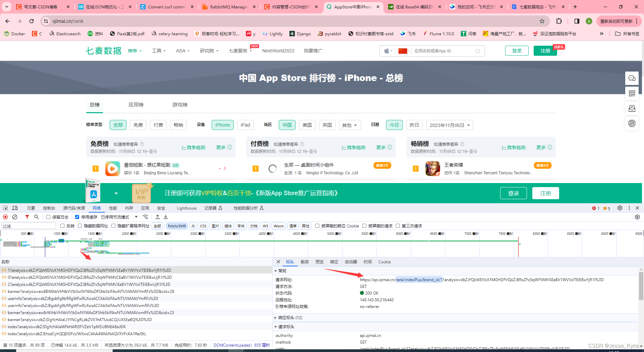Open a new browser tab
644x352 pixels.
(575, 7)
